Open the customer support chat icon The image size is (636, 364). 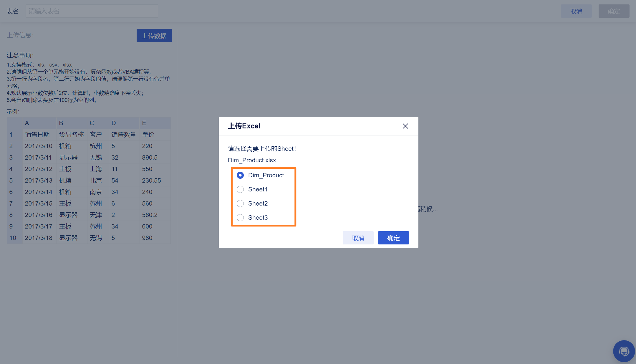pyautogui.click(x=624, y=351)
